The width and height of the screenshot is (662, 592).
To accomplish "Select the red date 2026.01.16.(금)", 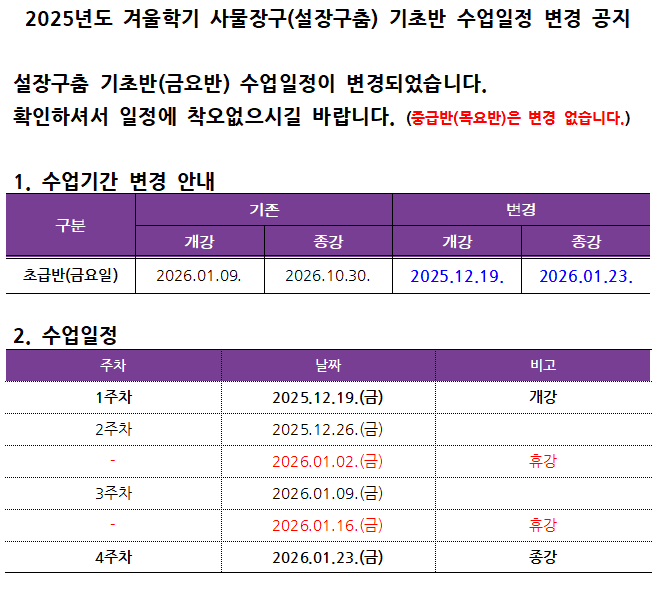I will (x=327, y=525).
